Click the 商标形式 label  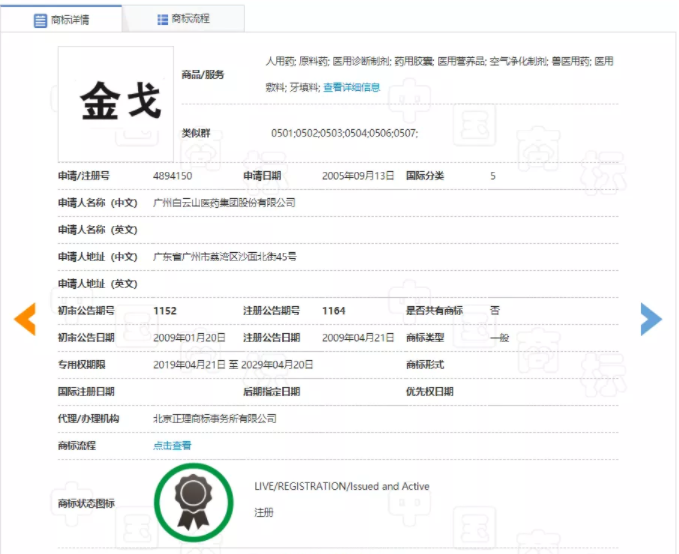[x=425, y=365]
